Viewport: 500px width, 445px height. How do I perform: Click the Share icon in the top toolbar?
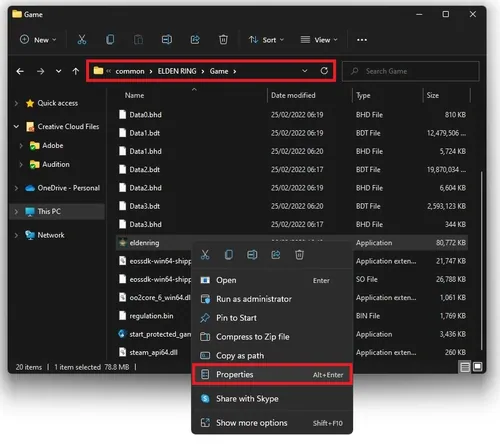(195, 40)
